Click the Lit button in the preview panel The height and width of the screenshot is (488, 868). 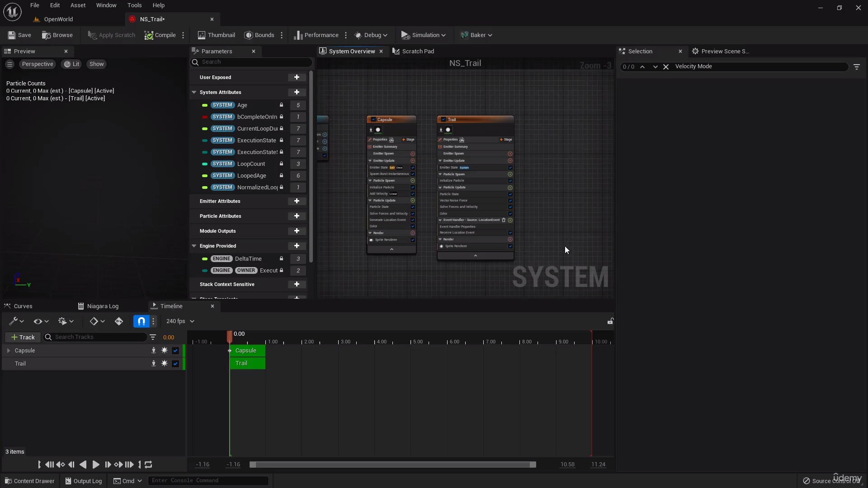[71, 64]
